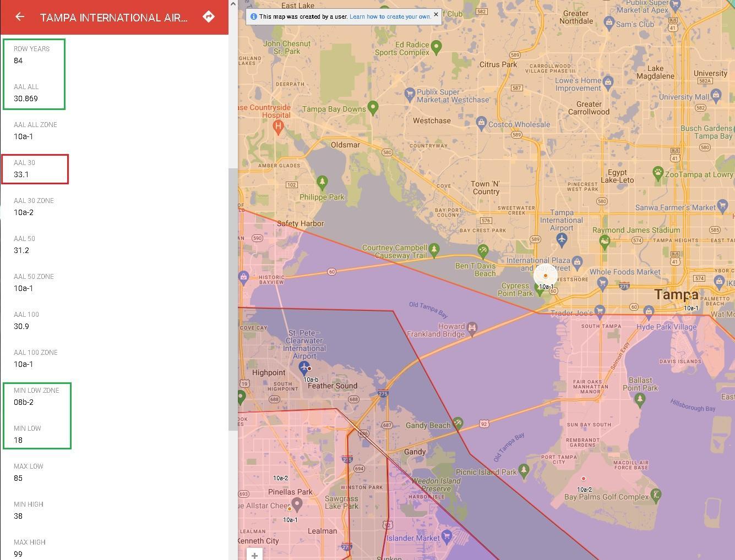Click Hyde Park Village shopping icon
735x560 pixels.
(649, 311)
